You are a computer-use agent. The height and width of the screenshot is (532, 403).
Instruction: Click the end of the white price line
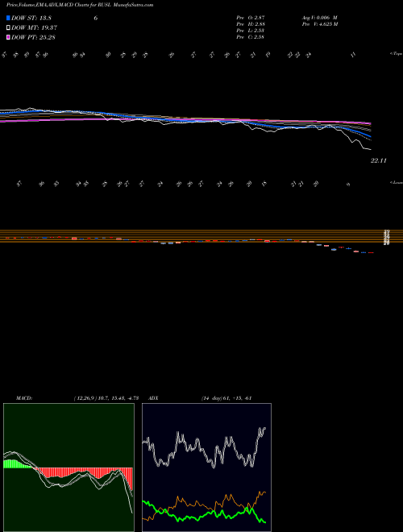pos(371,150)
